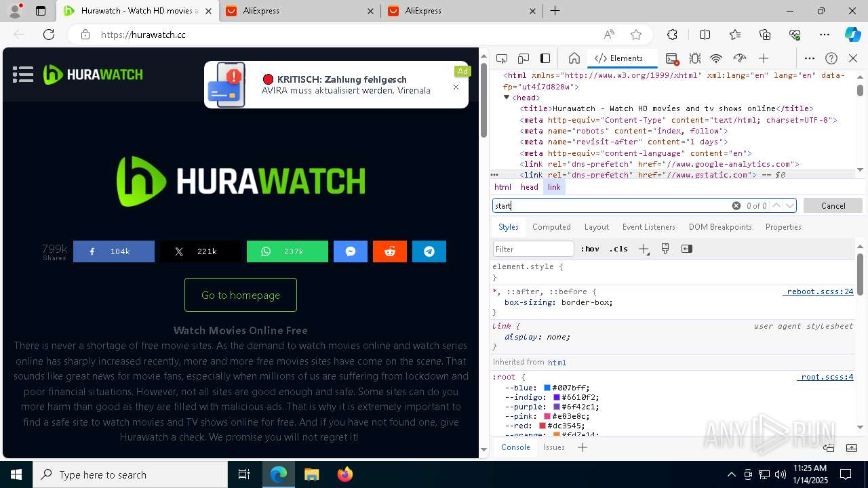
Task: Add more tools with the plus icon
Action: [764, 58]
